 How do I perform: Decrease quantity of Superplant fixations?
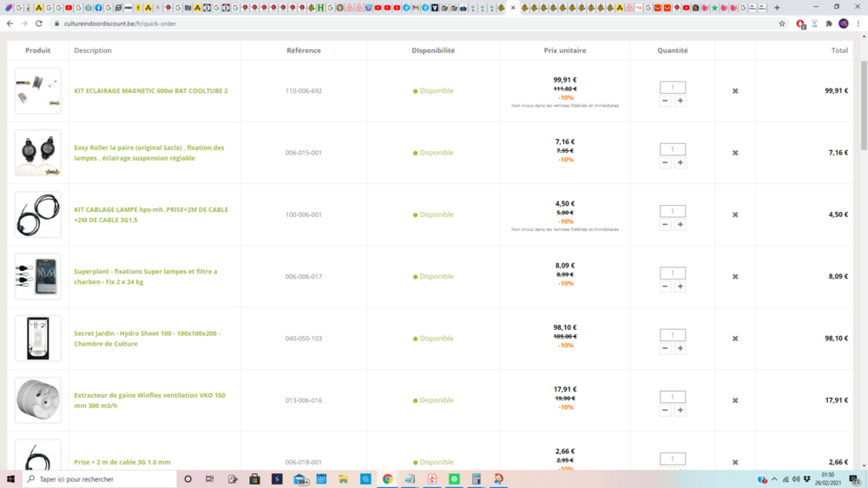point(665,287)
